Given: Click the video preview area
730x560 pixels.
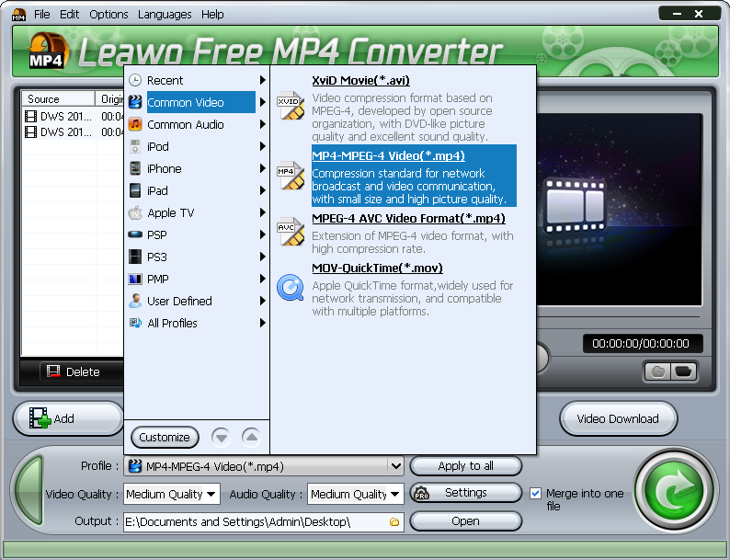Looking at the screenshot, I should [x=619, y=210].
